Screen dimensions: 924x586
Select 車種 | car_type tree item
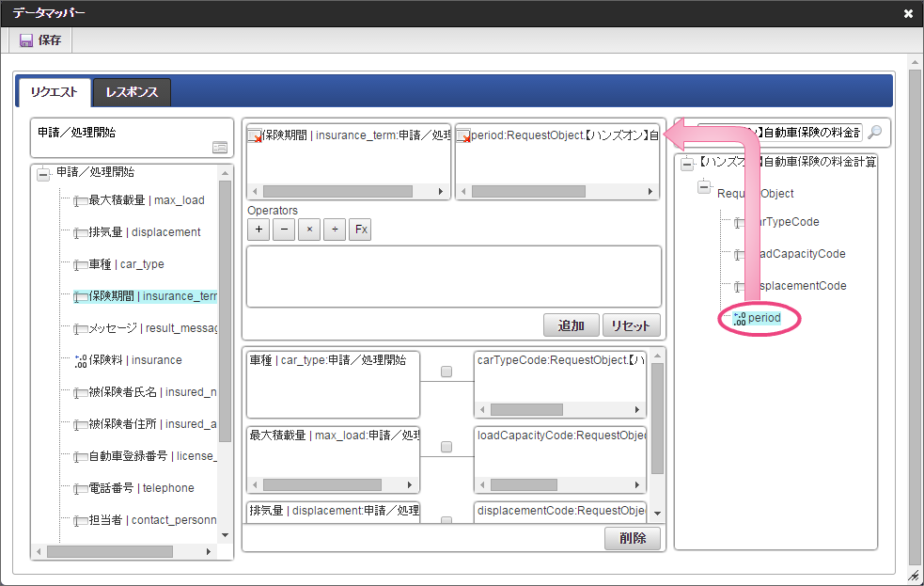(x=126, y=264)
